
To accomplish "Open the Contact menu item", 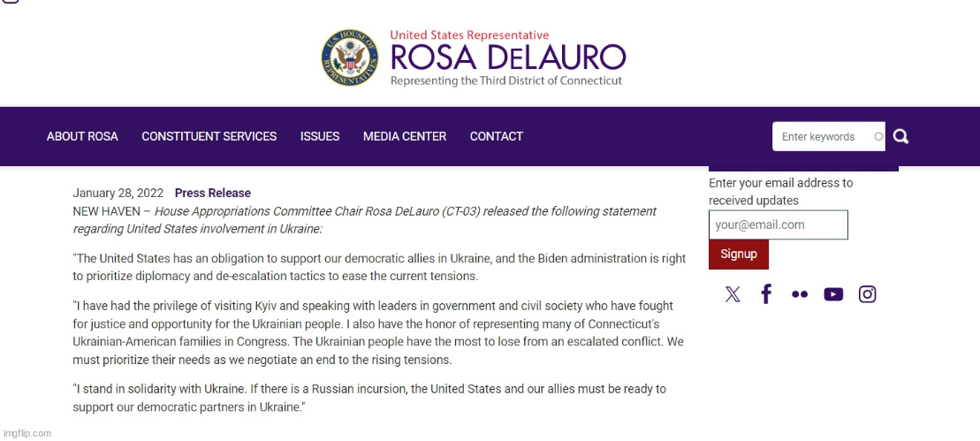I will click(x=497, y=136).
